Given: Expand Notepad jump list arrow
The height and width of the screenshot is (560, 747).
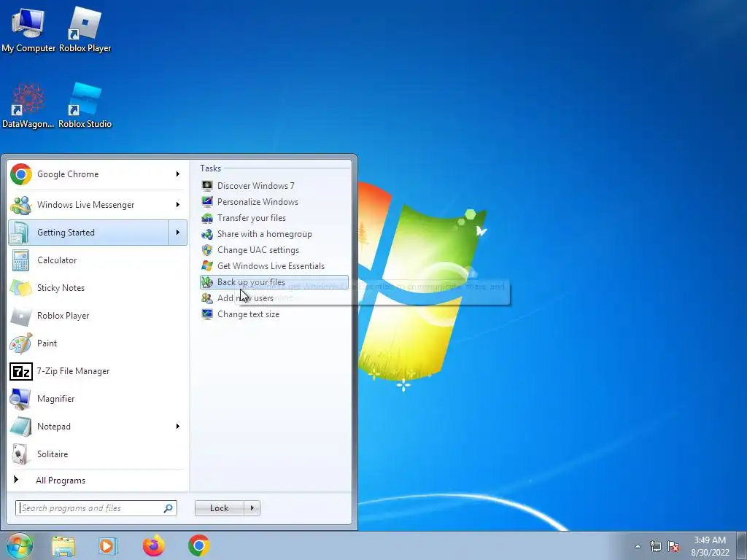Looking at the screenshot, I should click(x=178, y=427).
